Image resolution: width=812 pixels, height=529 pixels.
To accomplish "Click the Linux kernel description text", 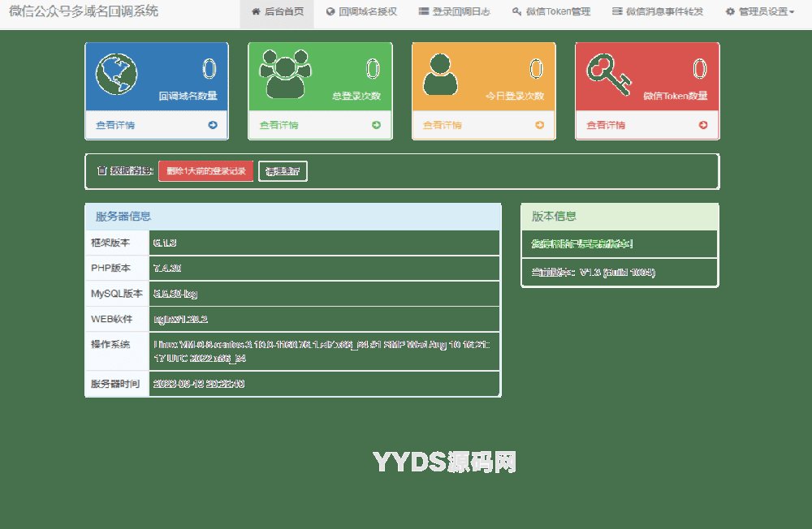I will coord(322,351).
